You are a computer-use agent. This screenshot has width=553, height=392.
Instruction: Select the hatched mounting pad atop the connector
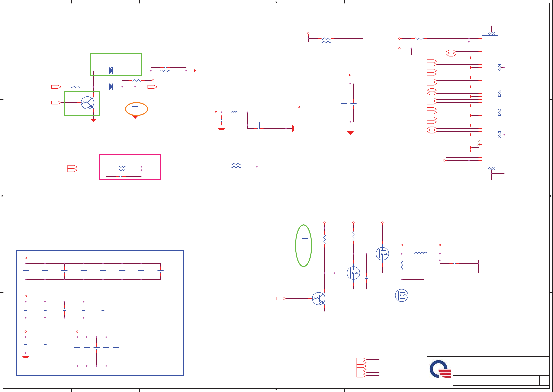[x=491, y=34]
